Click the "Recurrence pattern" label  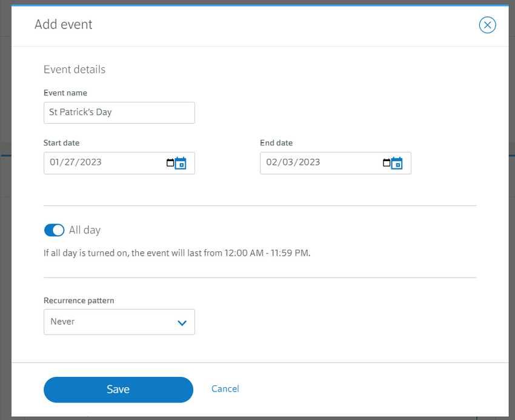click(79, 301)
